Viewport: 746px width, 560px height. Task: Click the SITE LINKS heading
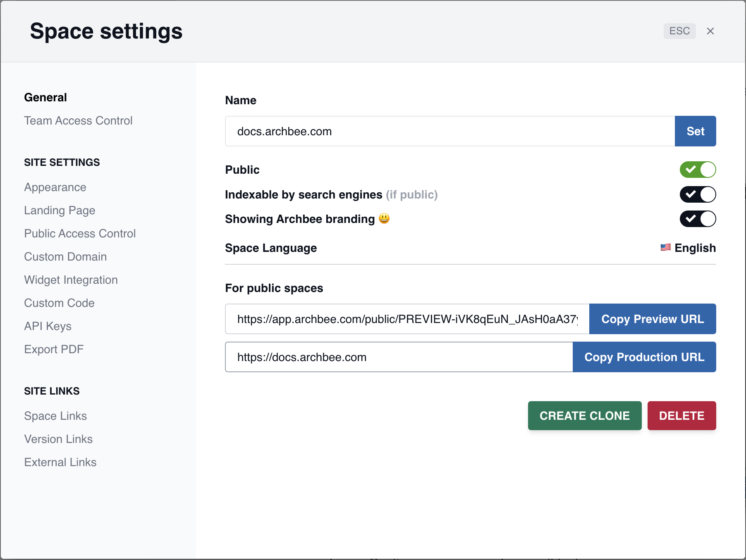tap(52, 391)
